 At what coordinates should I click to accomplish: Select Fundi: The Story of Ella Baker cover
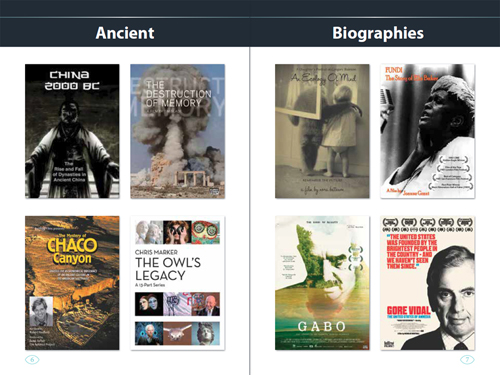click(x=428, y=131)
